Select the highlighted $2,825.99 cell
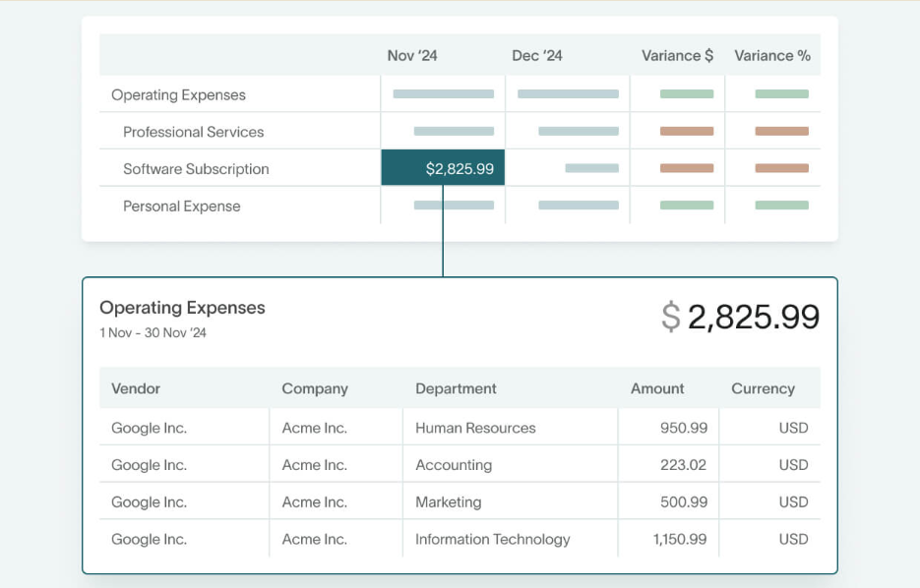Image resolution: width=920 pixels, height=588 pixels. click(442, 167)
